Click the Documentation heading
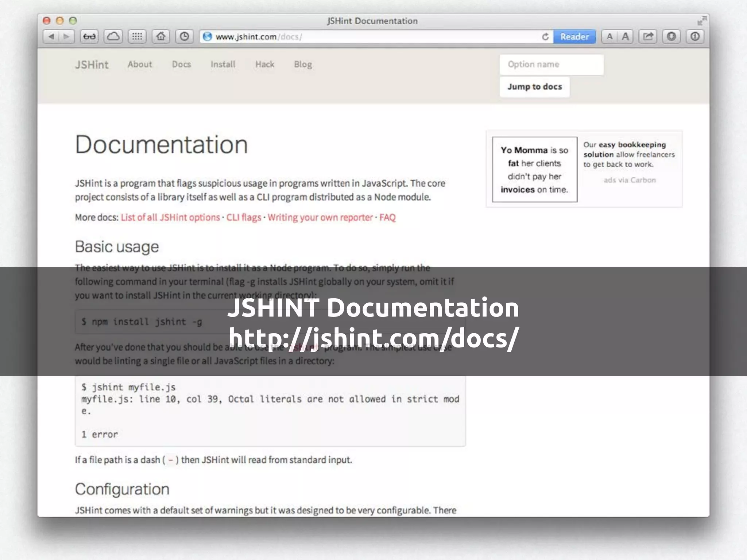 click(161, 145)
